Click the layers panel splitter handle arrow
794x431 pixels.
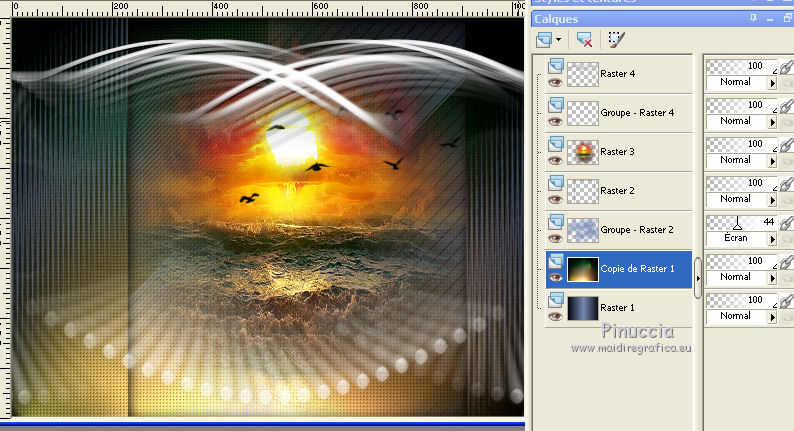coord(698,278)
